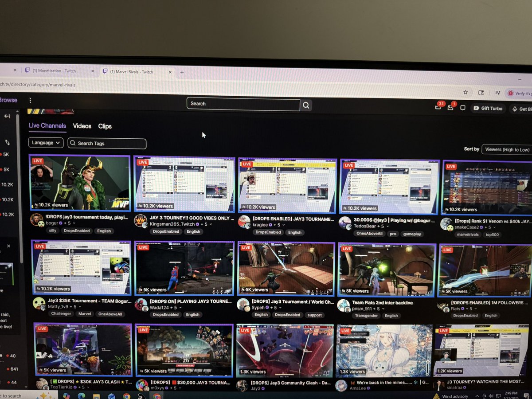Bookmark this page star icon
The height and width of the screenshot is (399, 532).
[x=465, y=92]
